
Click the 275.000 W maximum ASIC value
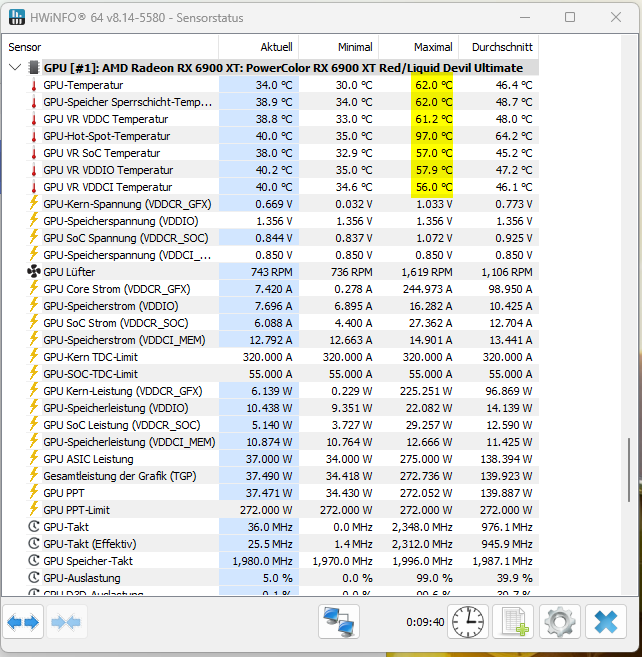[426, 459]
